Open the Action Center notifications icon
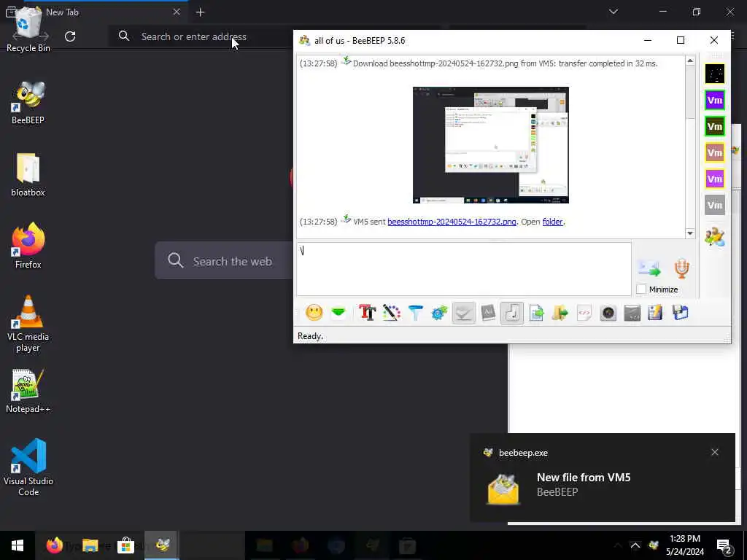Viewport: 747px width, 560px height. 724,545
